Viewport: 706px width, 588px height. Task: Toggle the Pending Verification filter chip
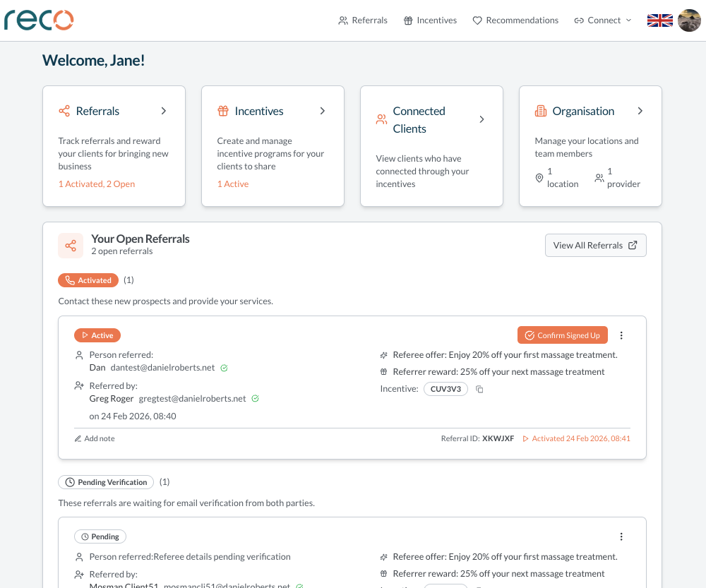point(106,482)
